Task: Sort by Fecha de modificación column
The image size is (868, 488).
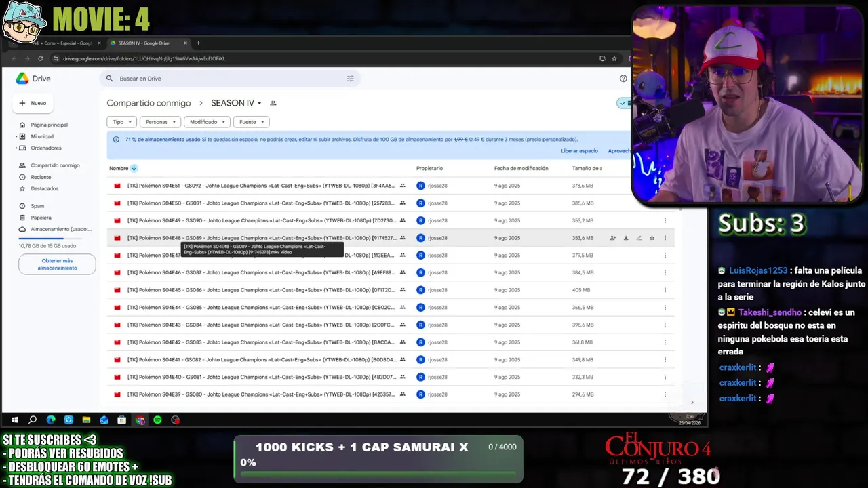Action: tap(521, 168)
